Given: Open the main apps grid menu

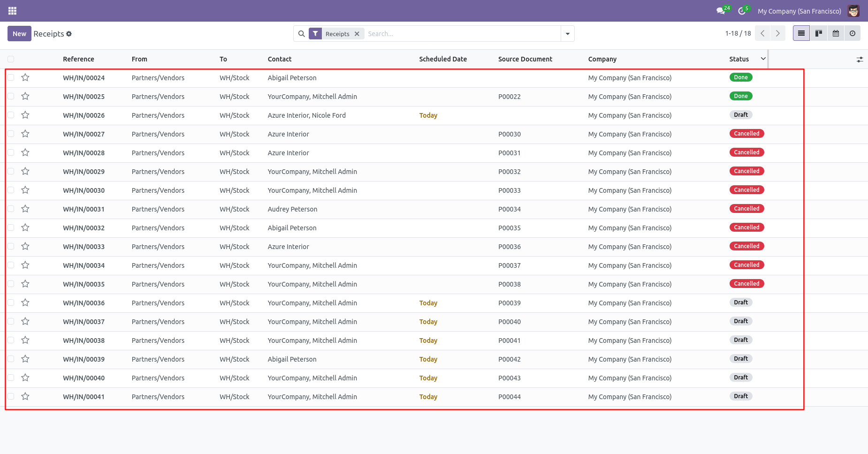Looking at the screenshot, I should coord(12,11).
